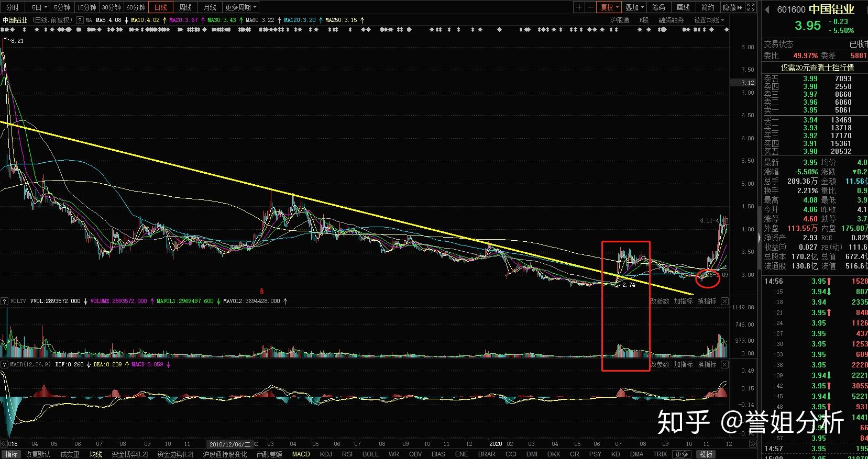This screenshot has height=459, width=868.
Task: Expand the 更多周期 dropdown
Action: (x=241, y=7)
